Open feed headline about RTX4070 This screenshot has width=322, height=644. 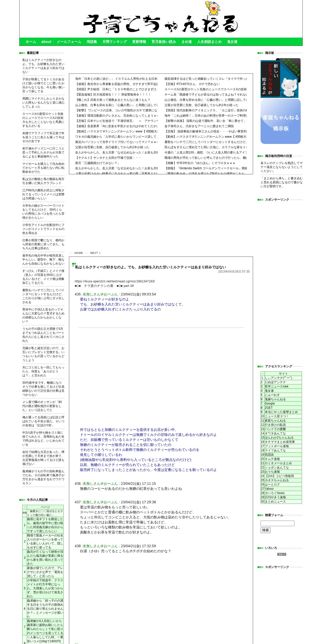(192, 84)
